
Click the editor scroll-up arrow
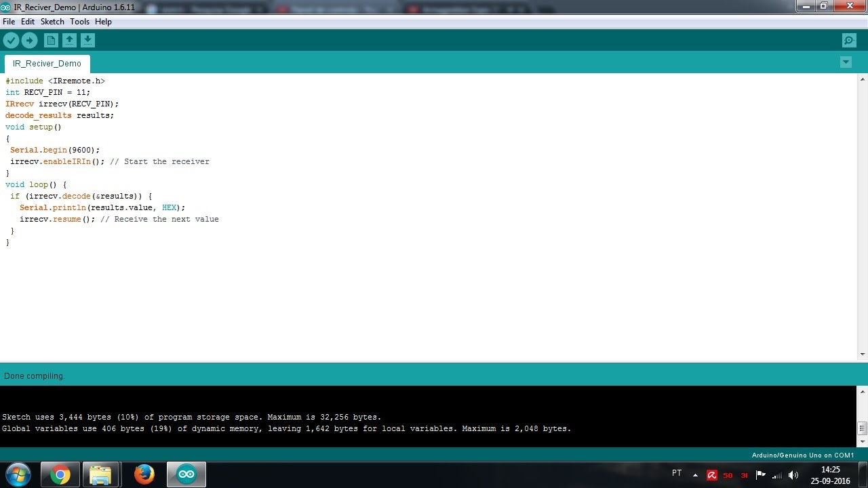[x=863, y=79]
